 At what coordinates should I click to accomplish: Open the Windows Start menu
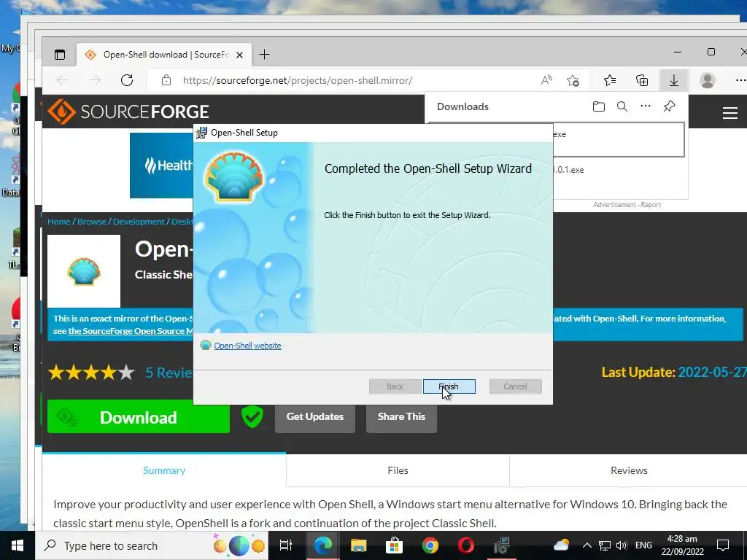(18, 545)
